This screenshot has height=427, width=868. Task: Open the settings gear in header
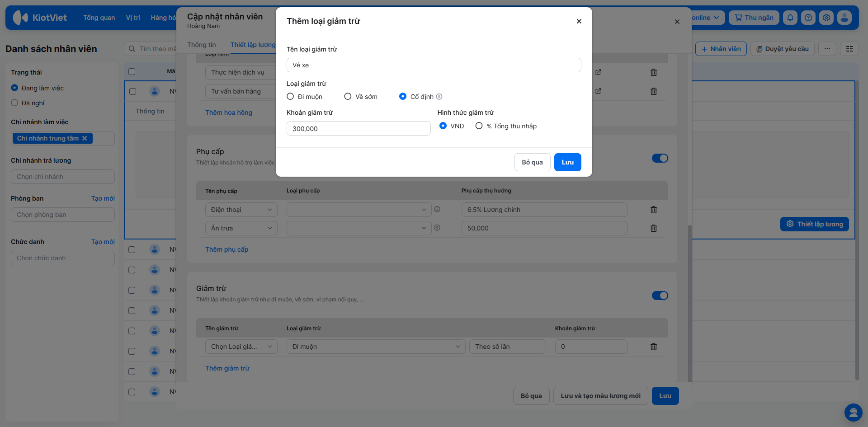point(826,18)
